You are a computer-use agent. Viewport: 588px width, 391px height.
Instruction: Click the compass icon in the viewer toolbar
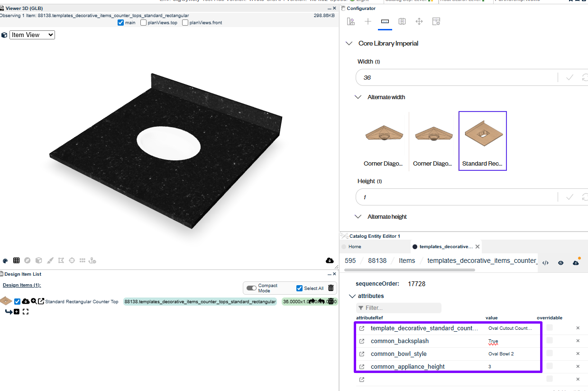pyautogui.click(x=28, y=261)
